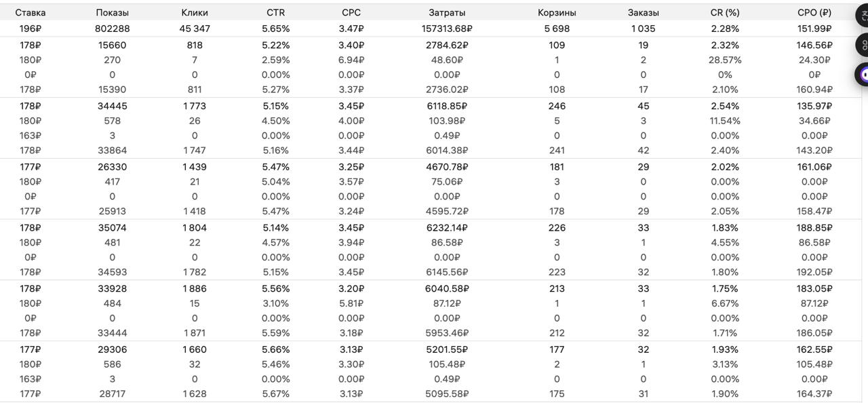
Task: Click the 188.85₽ CPO cell
Action: pos(814,228)
